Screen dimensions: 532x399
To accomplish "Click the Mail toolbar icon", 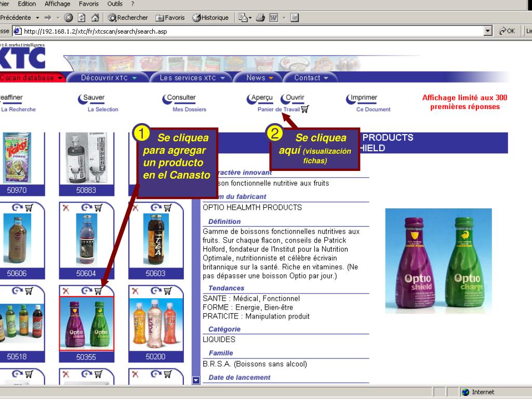I will (243, 18).
